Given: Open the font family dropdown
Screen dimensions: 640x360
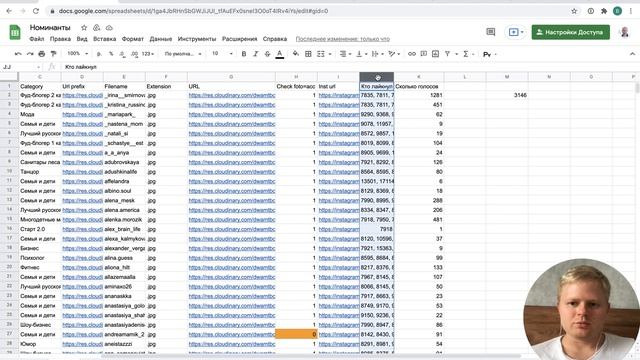Looking at the screenshot, I should pyautogui.click(x=183, y=54).
